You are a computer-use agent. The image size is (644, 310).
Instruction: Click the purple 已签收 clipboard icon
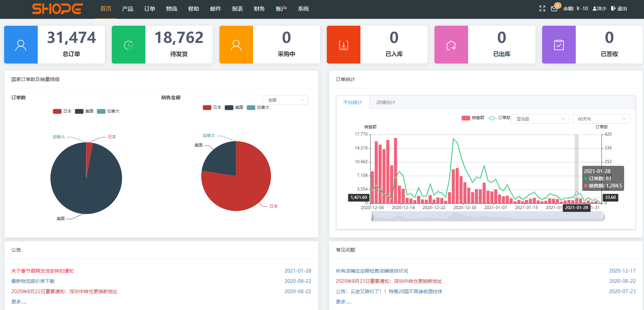[x=559, y=45]
